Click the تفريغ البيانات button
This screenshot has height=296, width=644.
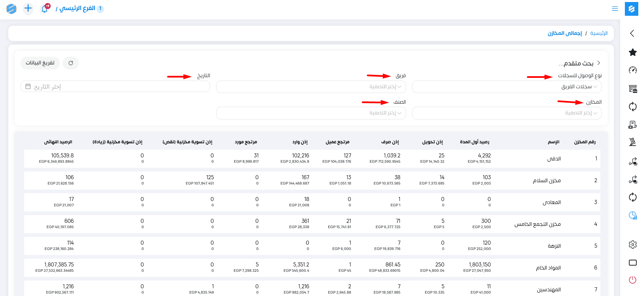40,63
